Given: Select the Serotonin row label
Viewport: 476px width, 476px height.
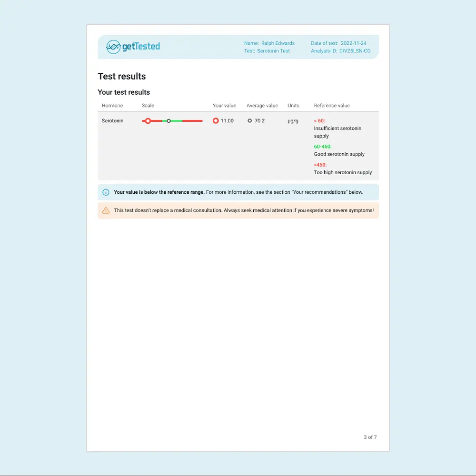Looking at the screenshot, I should coord(112,121).
